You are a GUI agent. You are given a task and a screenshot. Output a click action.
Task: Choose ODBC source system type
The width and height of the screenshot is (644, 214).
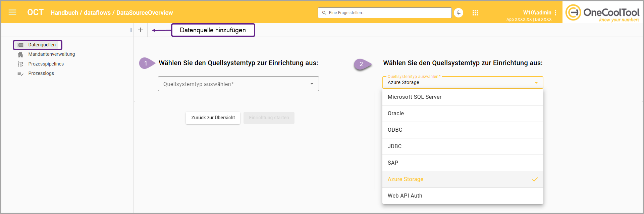[463, 130]
